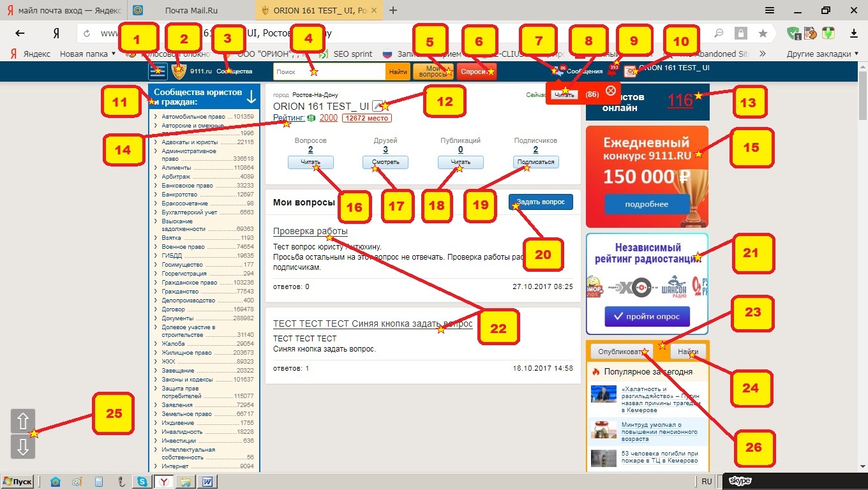
Task: Launch Skype from the taskbar
Action: tap(140, 482)
